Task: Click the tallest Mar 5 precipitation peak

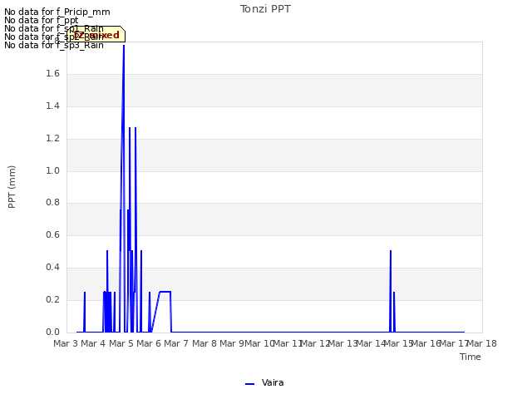Action: point(124,46)
